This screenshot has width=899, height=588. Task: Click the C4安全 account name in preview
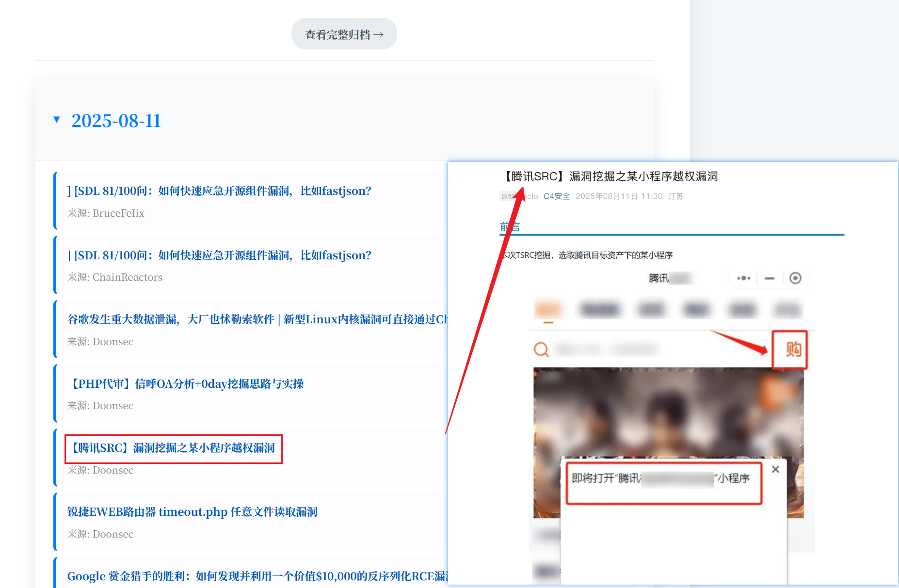(557, 196)
